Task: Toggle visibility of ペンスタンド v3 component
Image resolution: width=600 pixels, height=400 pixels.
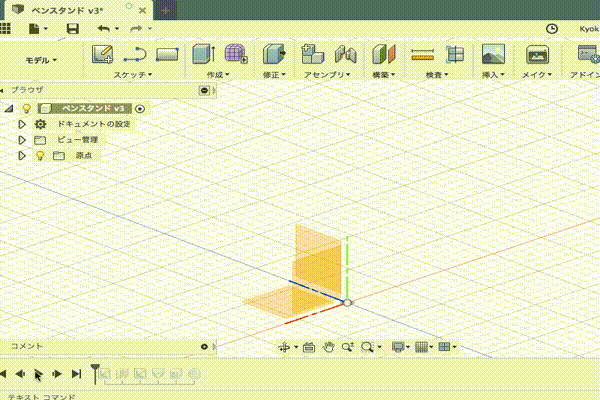Action: (26, 109)
